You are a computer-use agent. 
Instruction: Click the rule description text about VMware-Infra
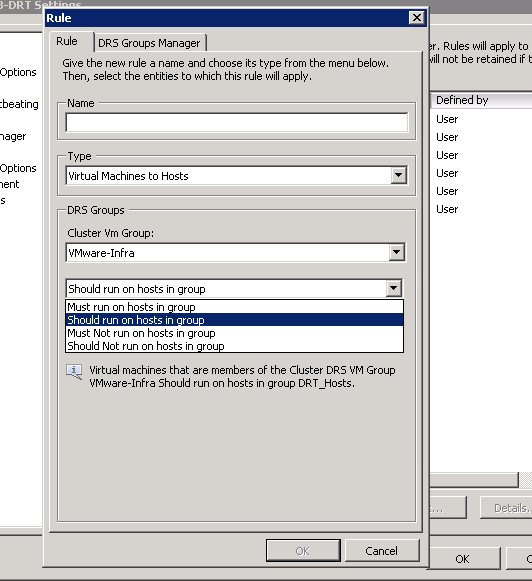pyautogui.click(x=242, y=376)
